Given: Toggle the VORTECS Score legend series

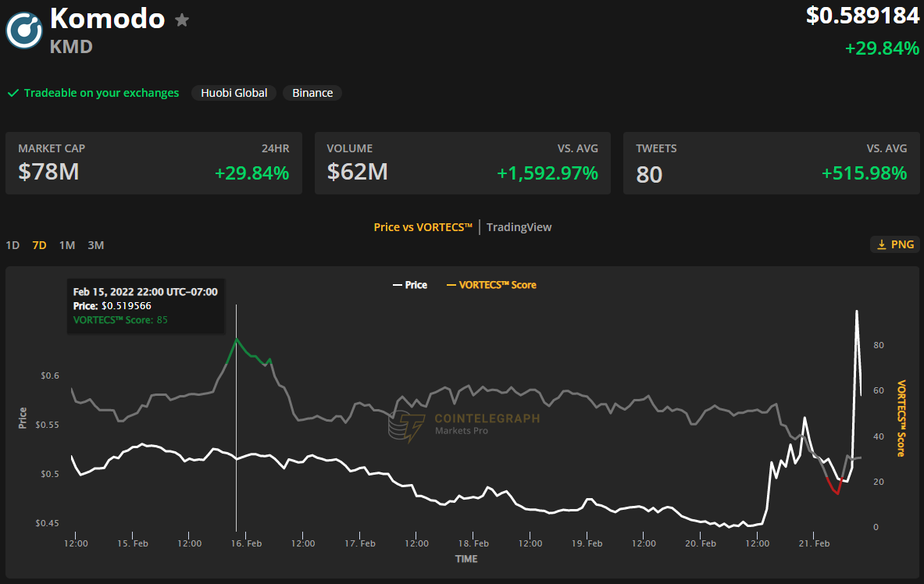Looking at the screenshot, I should (491, 285).
